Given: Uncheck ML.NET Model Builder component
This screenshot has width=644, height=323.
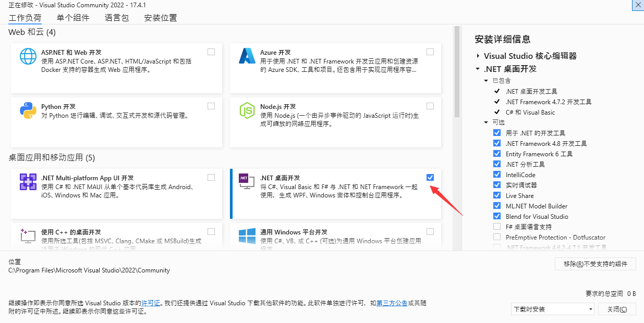Looking at the screenshot, I should 497,206.
